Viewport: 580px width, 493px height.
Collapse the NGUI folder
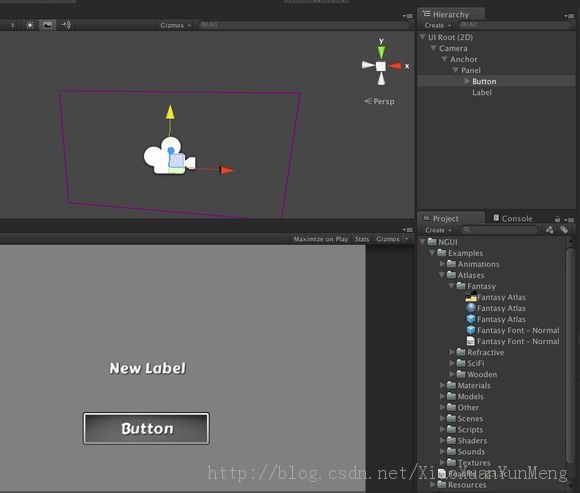point(422,242)
